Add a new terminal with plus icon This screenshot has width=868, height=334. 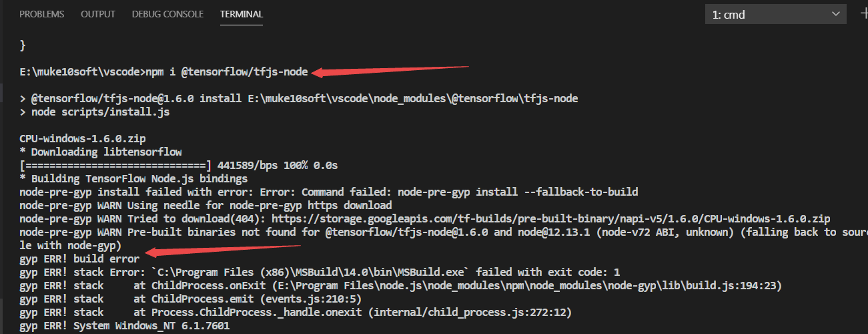coord(863,14)
